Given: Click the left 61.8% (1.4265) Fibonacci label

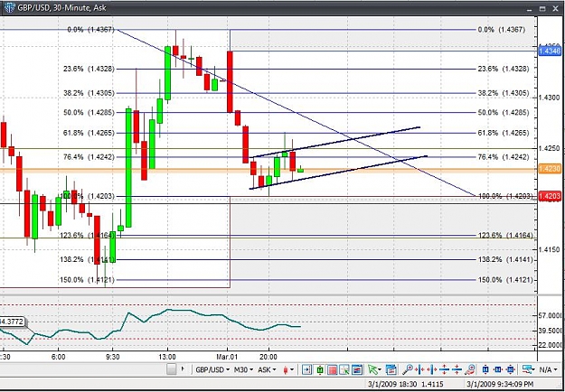Looking at the screenshot, I should coord(89,133).
